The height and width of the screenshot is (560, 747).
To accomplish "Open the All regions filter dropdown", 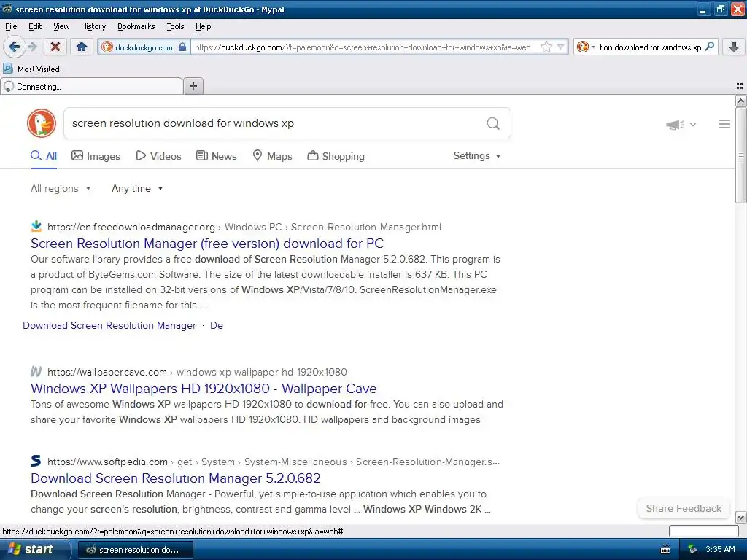I will tap(61, 189).
